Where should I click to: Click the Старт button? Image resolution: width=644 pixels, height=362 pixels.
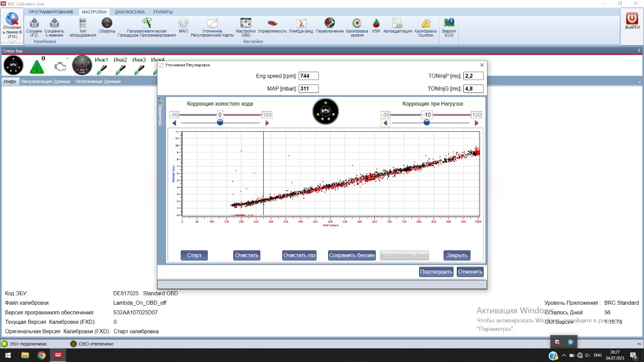click(x=194, y=255)
